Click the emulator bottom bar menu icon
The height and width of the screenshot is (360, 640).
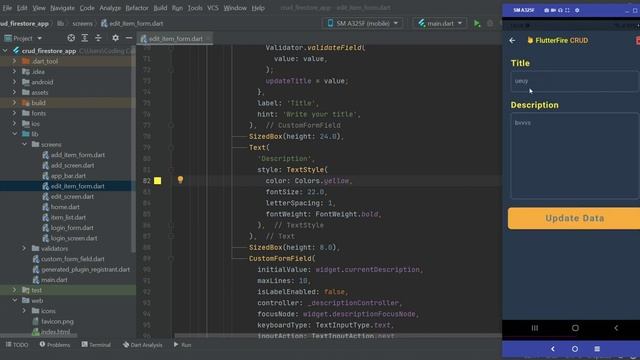(597, 349)
